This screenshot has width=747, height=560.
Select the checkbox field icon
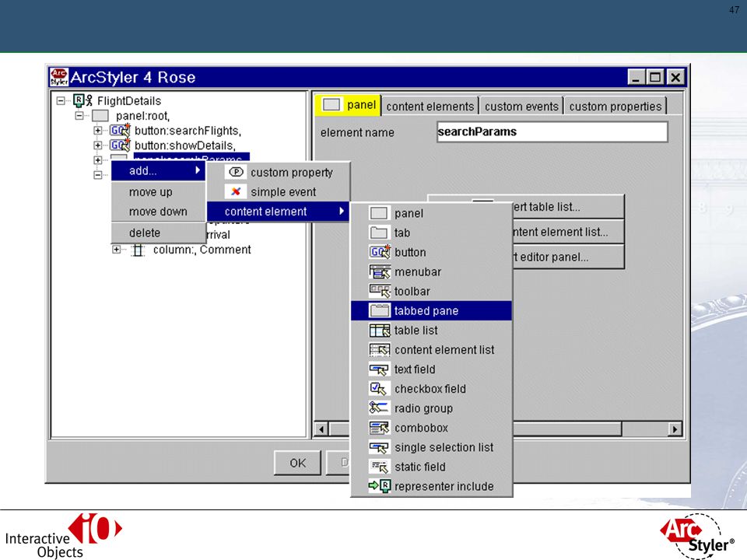[x=378, y=389]
